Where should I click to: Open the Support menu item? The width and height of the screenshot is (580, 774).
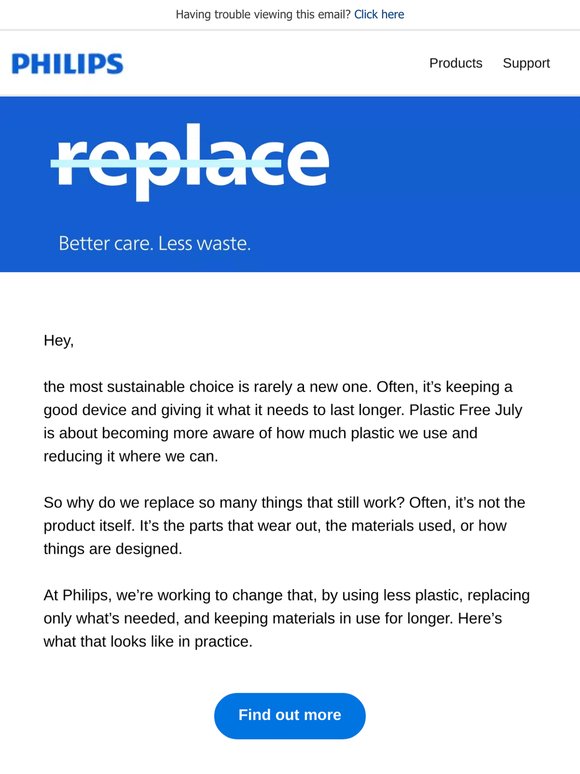pos(526,63)
